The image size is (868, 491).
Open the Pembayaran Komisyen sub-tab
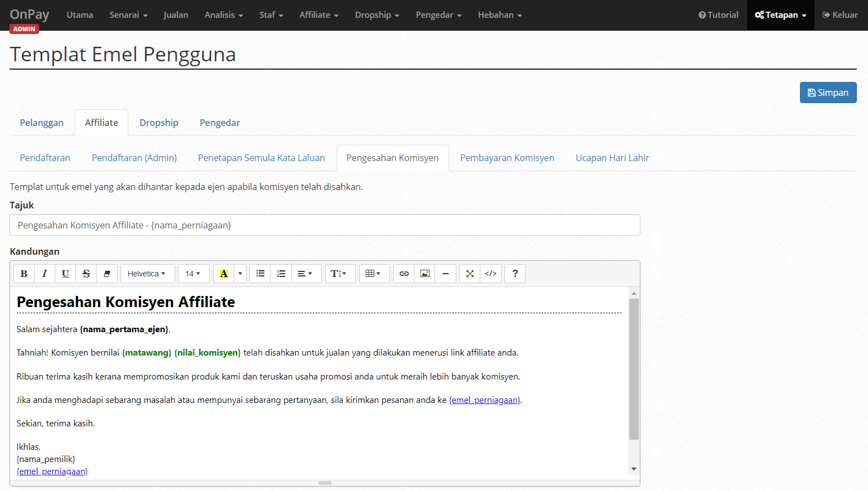coord(507,158)
